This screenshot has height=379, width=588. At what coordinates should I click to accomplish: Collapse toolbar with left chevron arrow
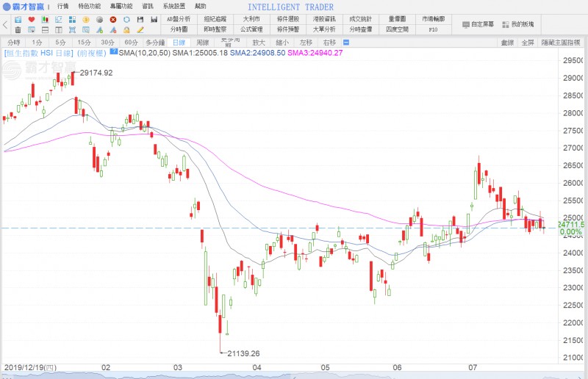click(5, 24)
